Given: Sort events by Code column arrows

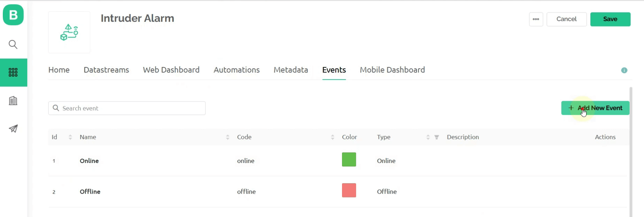Looking at the screenshot, I should click(x=332, y=137).
